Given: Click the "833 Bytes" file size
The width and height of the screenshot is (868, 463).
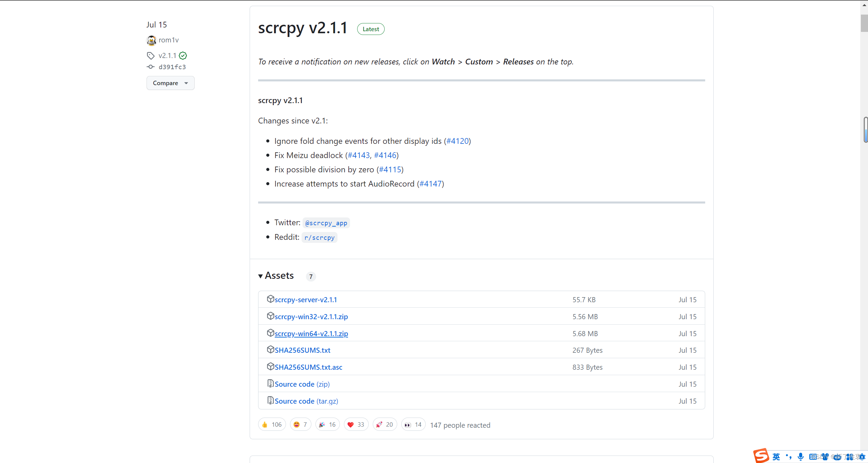Looking at the screenshot, I should 587,367.
